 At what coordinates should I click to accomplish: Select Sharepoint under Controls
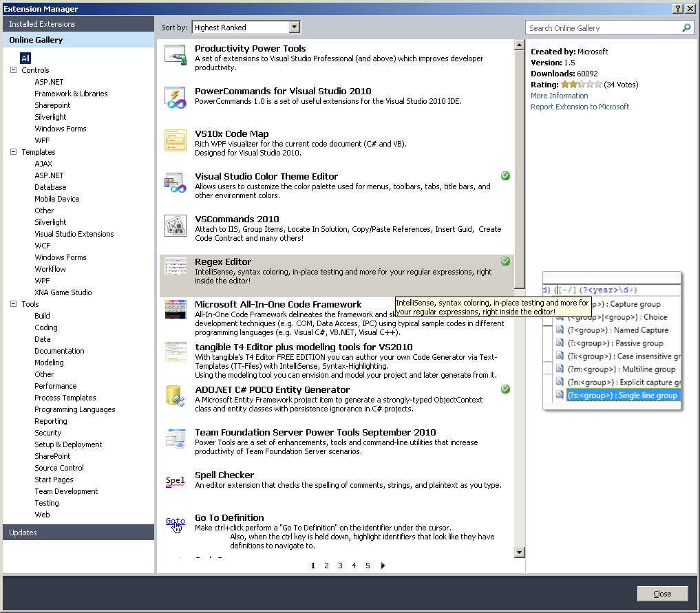52,105
